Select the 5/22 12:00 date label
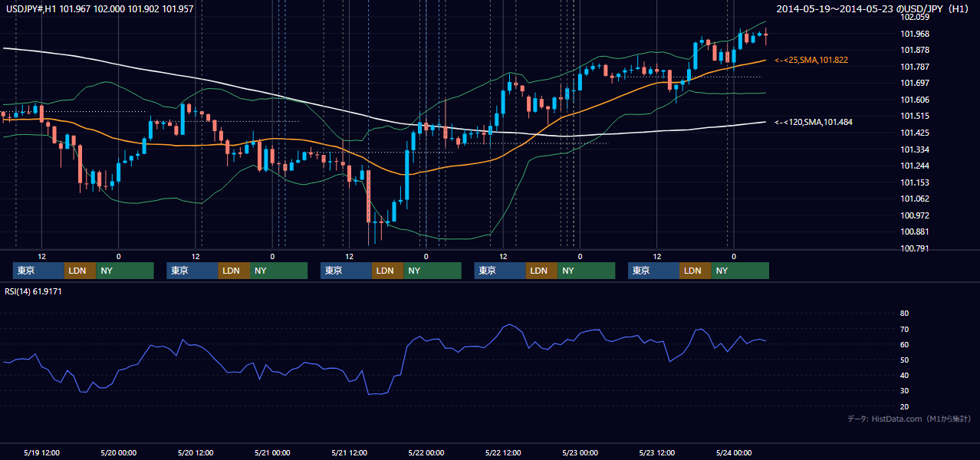 tap(503, 452)
